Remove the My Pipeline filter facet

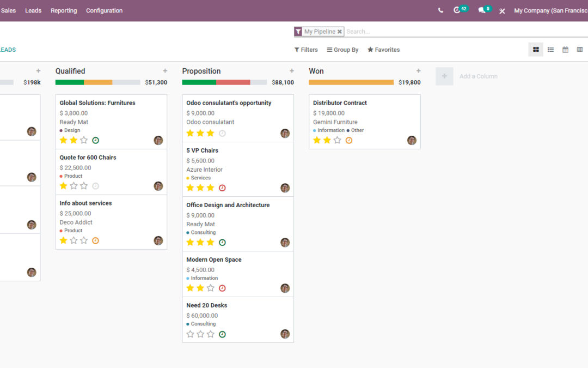pyautogui.click(x=339, y=32)
